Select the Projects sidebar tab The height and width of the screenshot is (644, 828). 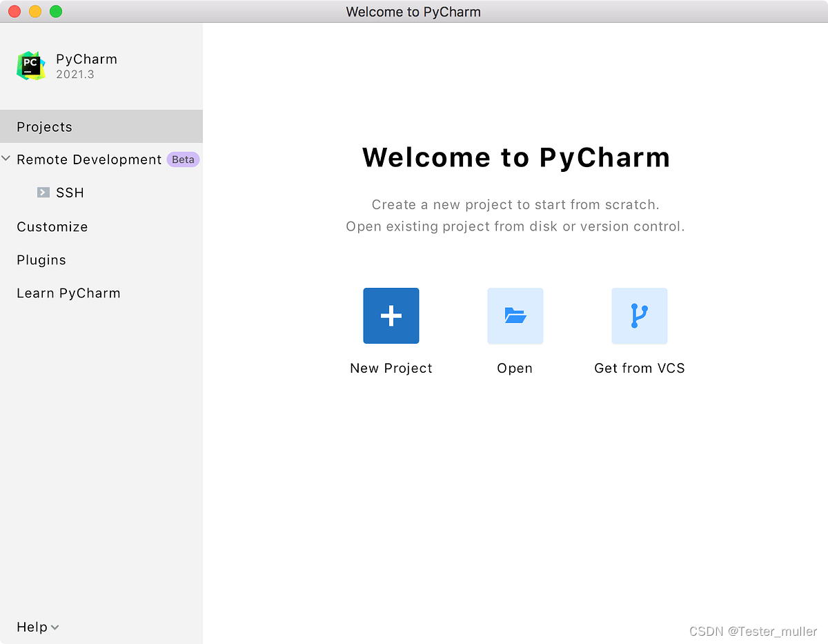coord(101,126)
